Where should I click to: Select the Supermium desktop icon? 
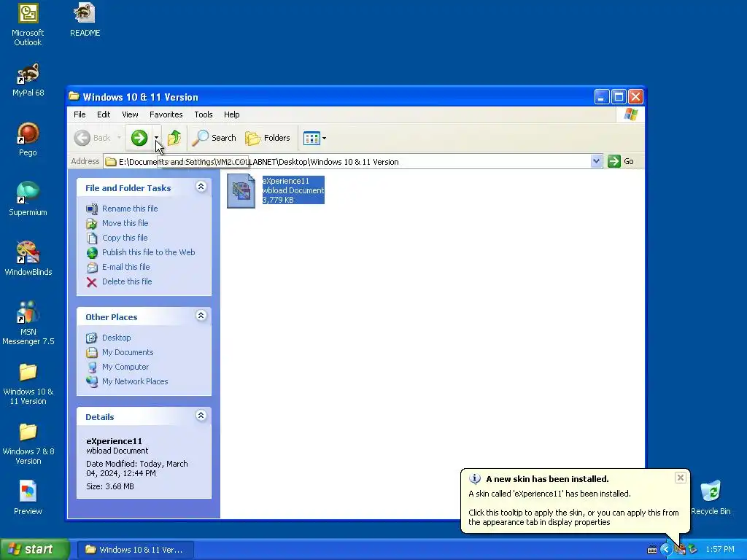(x=28, y=200)
